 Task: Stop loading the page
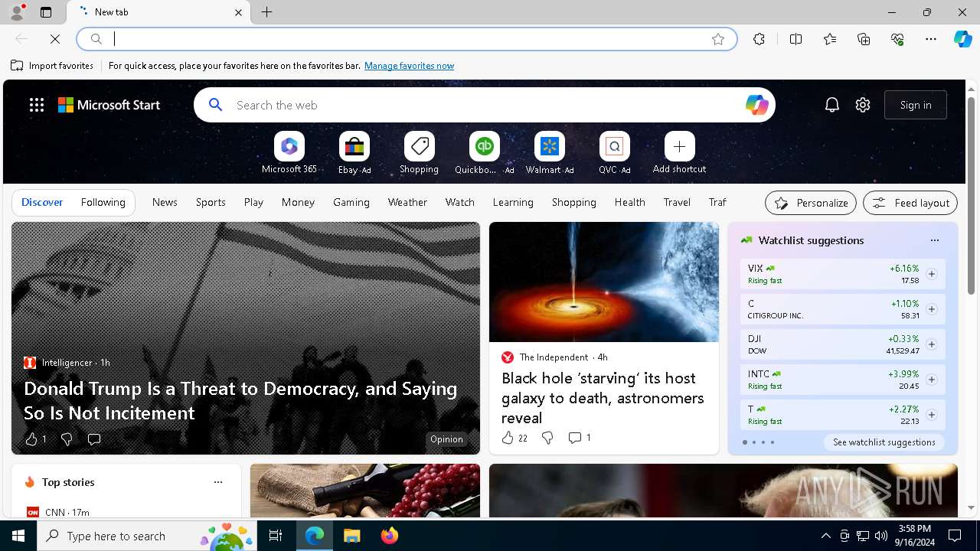pos(55,39)
